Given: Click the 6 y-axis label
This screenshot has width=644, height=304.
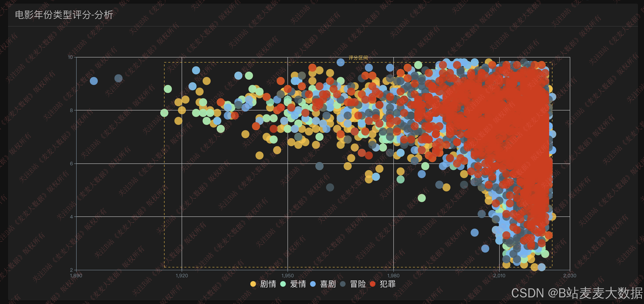Looking at the screenshot, I should 71,163.
